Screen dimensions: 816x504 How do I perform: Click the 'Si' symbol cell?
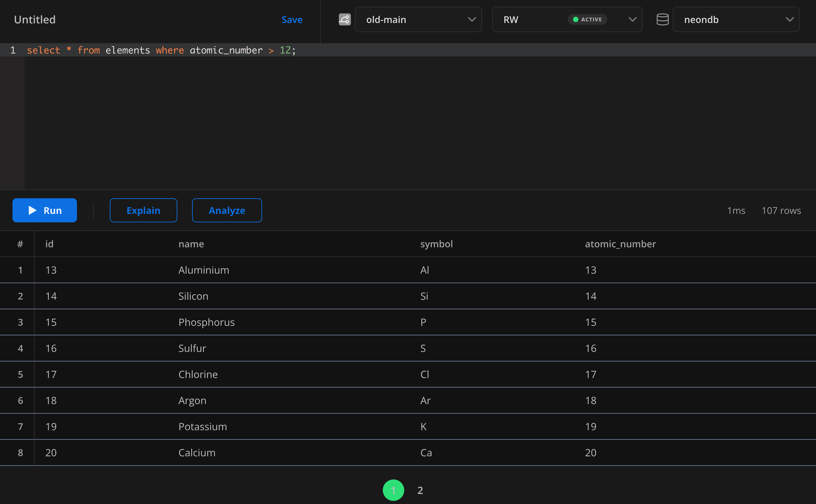pos(424,296)
